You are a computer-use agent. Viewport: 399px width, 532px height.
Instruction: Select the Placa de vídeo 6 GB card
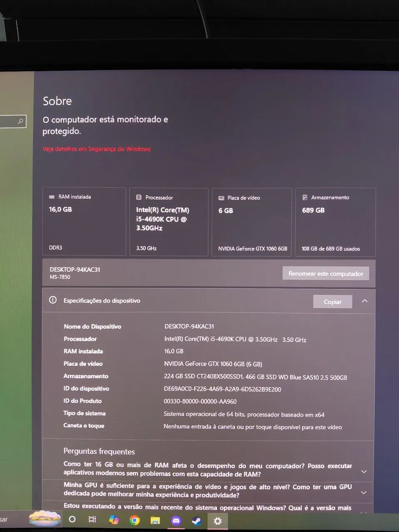click(252, 223)
